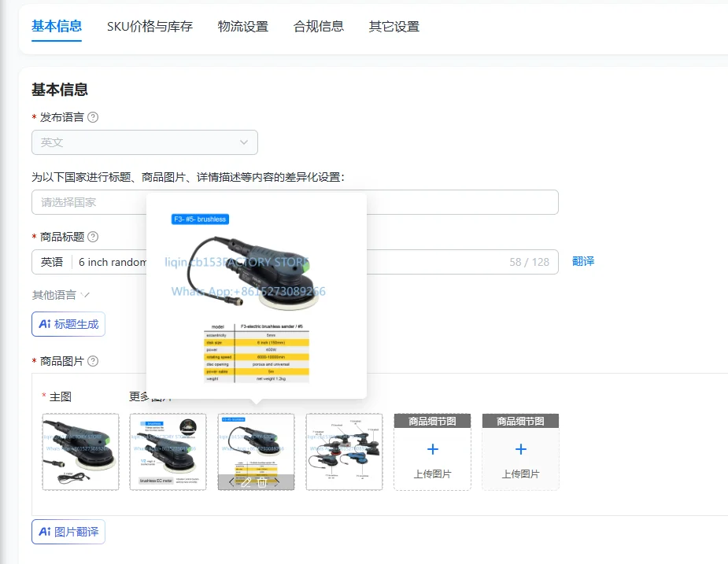Select the second product image thumbnail

[x=168, y=452]
